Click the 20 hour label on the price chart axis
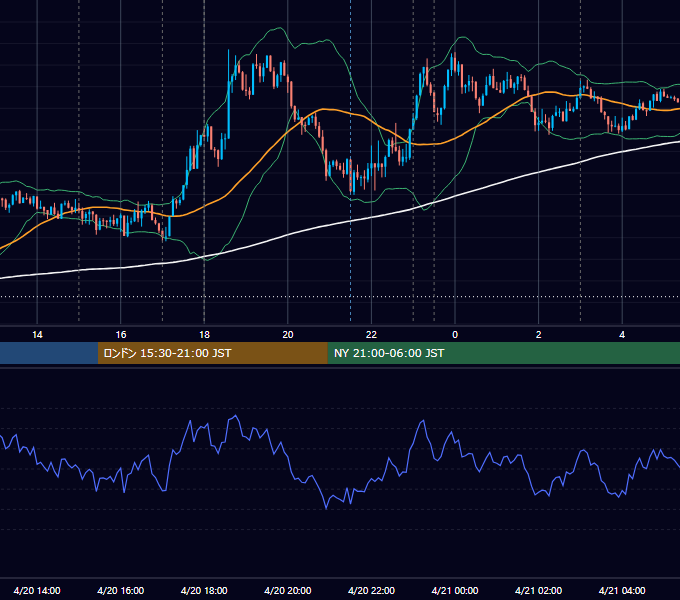Viewport: 680px width, 600px height. [288, 335]
